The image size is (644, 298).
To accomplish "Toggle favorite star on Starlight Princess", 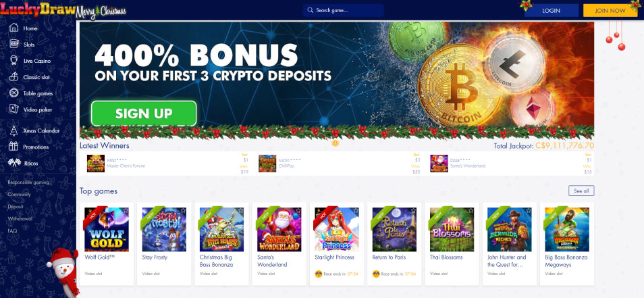I will 356,210.
